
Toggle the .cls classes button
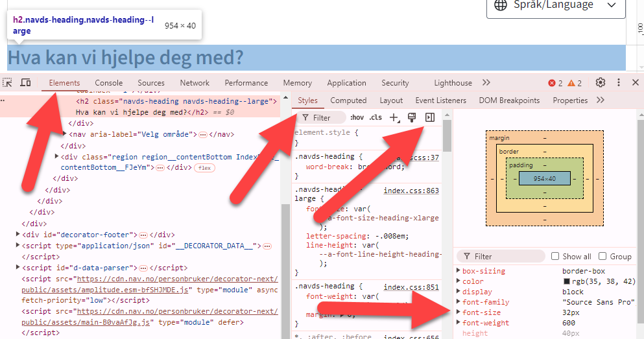tap(376, 117)
